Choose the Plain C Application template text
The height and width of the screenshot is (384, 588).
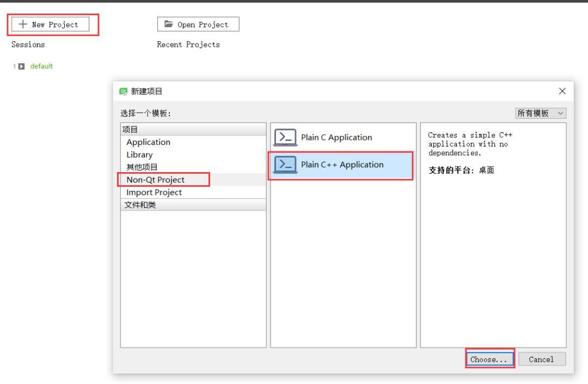[336, 137]
